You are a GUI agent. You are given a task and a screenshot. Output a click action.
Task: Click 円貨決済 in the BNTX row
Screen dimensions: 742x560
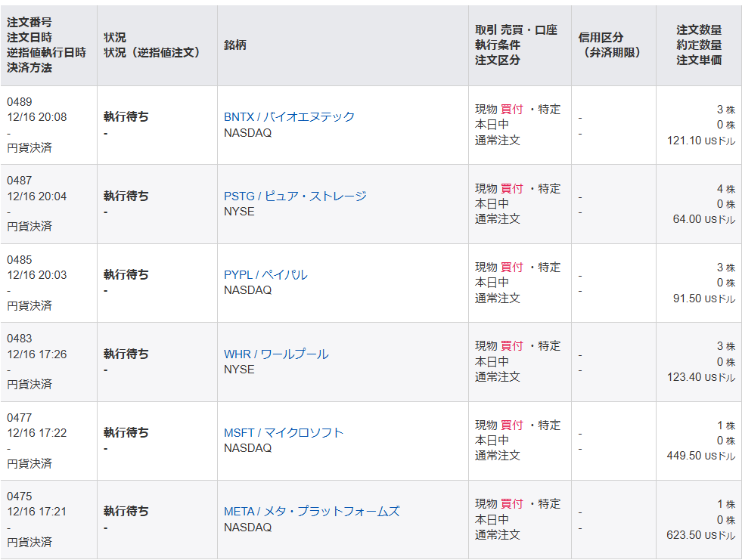(x=29, y=147)
